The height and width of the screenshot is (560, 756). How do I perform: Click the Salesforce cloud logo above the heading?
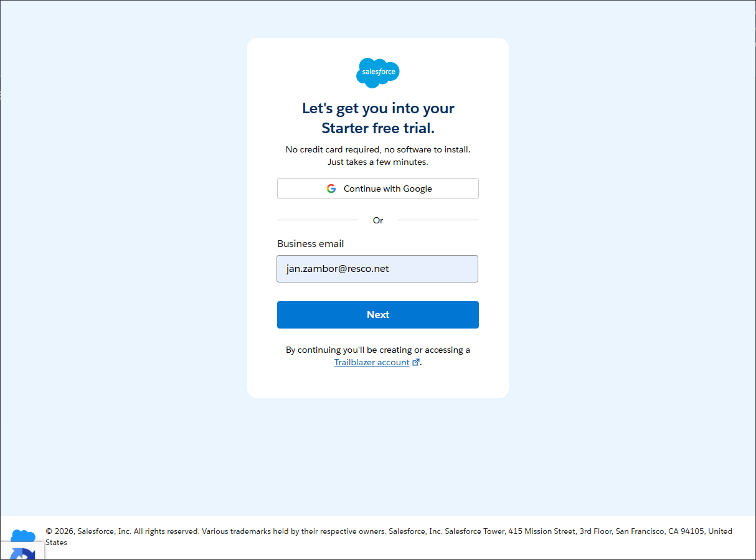[x=378, y=73]
